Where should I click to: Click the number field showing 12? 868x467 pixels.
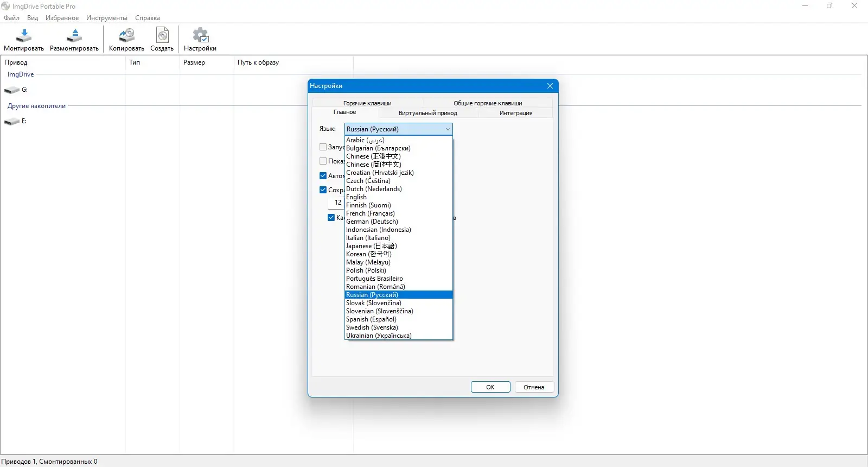tap(336, 203)
